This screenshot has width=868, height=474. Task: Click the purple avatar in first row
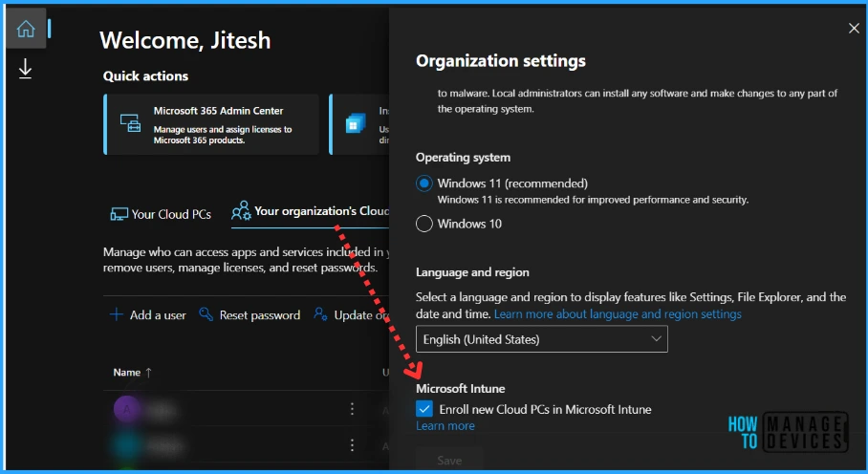pyautogui.click(x=127, y=409)
